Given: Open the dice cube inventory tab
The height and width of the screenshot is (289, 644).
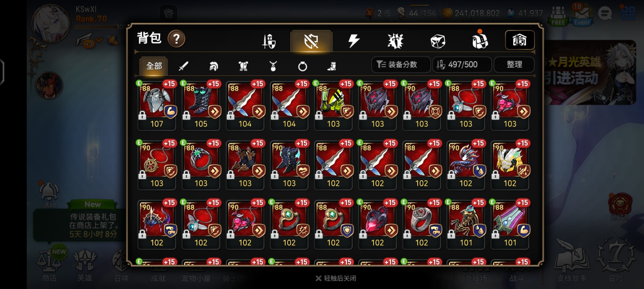Looking at the screenshot, I should click(x=438, y=41).
